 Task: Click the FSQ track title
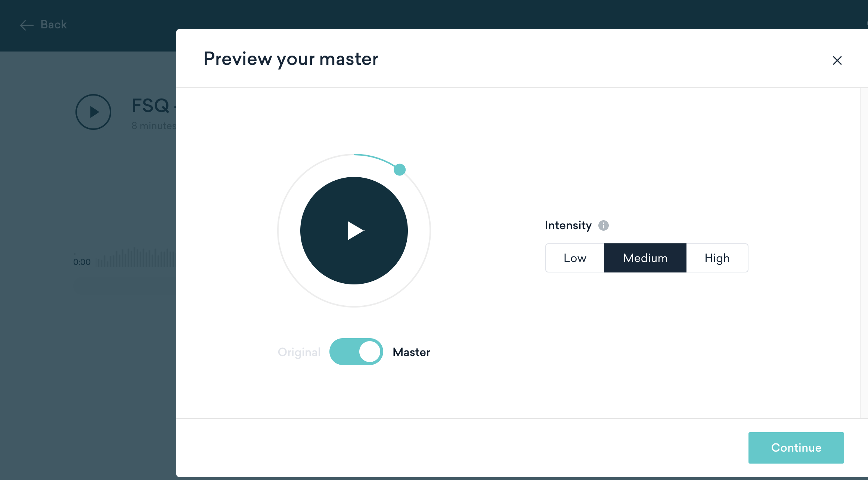pos(151,106)
